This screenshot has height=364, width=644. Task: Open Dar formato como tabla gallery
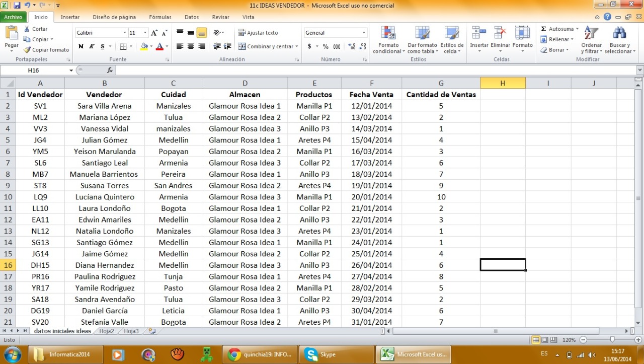[422, 39]
